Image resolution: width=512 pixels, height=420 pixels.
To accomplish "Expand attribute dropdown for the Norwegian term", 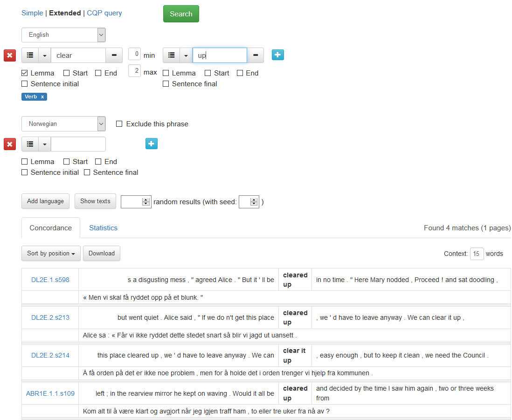I will tap(45, 144).
